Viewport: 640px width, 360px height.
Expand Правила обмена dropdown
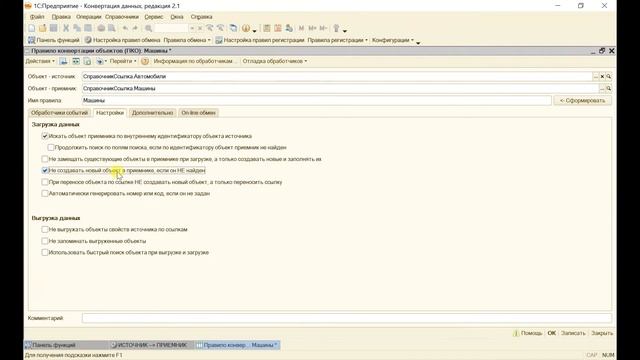[x=187, y=40]
